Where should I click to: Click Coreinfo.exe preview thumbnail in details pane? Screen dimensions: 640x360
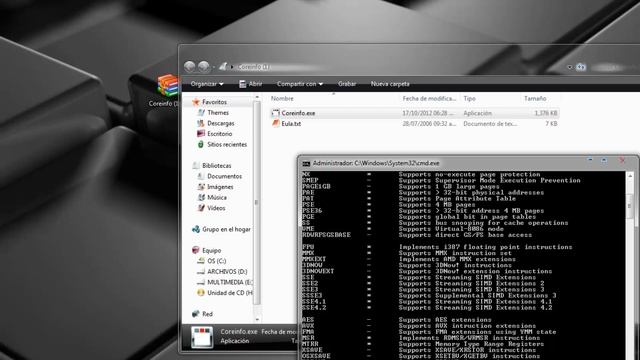[x=202, y=337]
